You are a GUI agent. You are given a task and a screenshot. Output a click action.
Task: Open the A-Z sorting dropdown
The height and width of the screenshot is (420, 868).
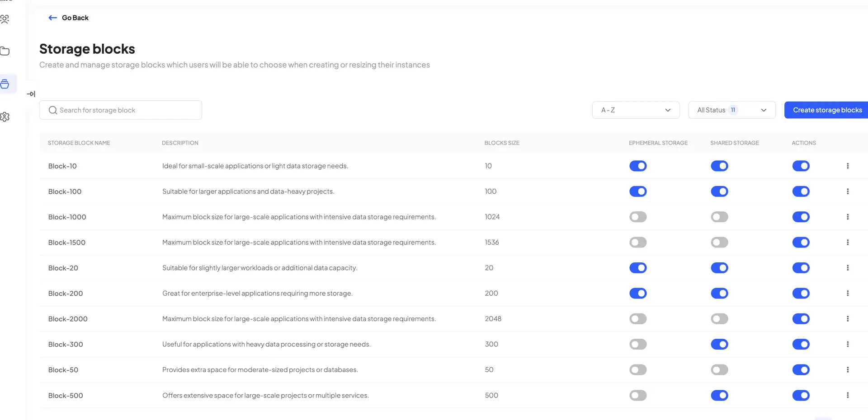pyautogui.click(x=636, y=110)
